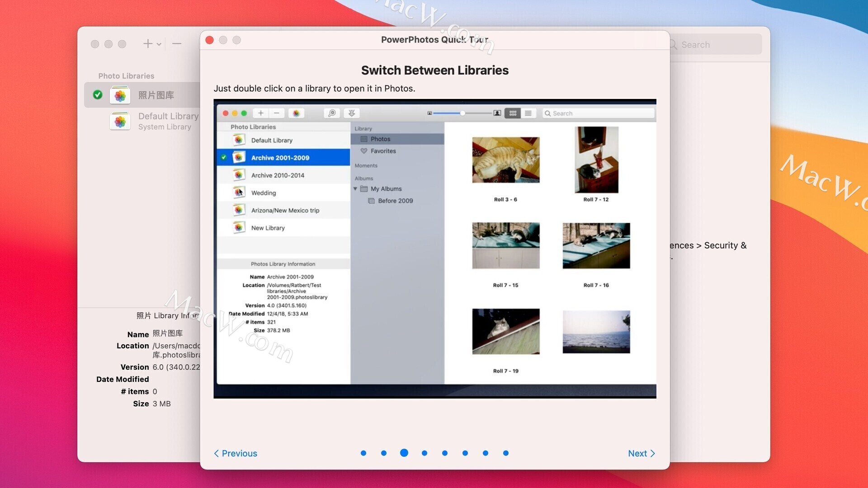
Task: Select the Default Library System Library row
Action: (142, 121)
